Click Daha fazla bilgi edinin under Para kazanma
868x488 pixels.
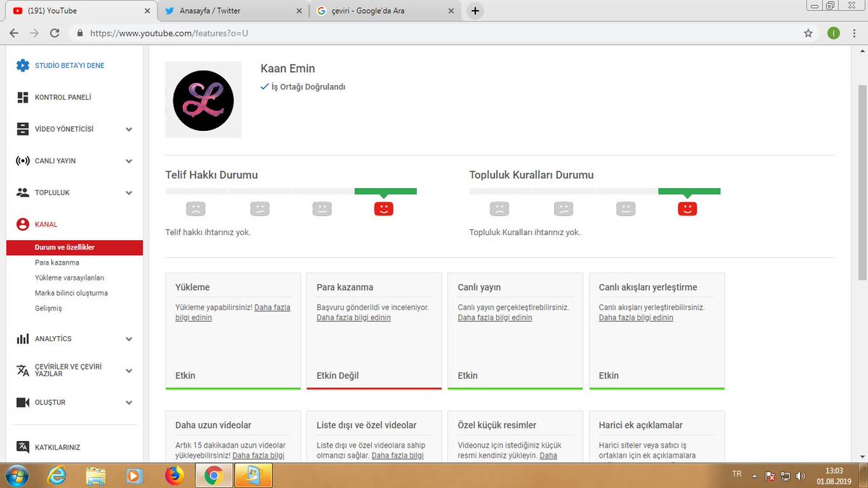tap(354, 317)
